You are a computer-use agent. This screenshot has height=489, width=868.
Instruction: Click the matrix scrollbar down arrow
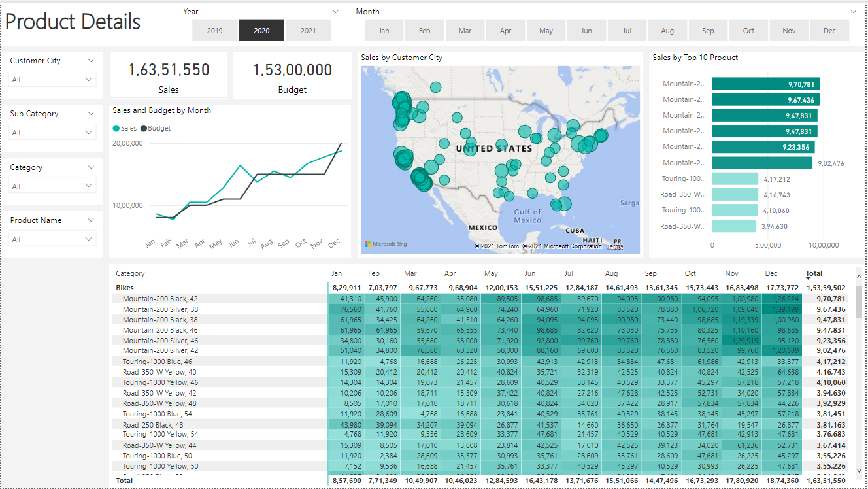(859, 470)
